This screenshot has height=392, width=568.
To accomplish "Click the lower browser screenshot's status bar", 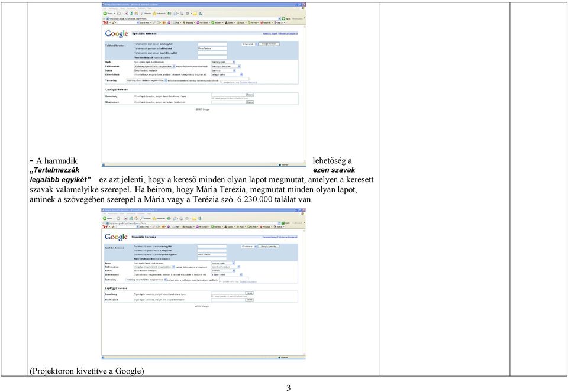I will pyautogui.click(x=204, y=357).
